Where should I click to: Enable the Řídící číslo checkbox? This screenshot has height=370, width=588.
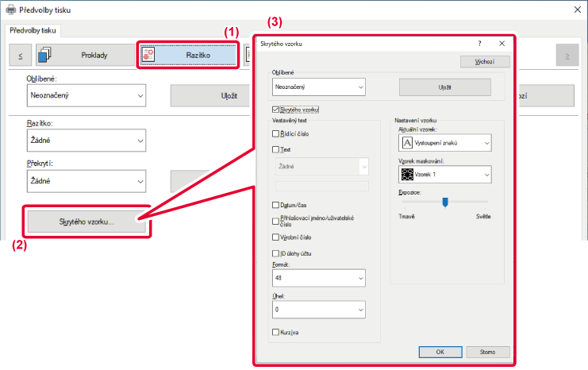275,134
